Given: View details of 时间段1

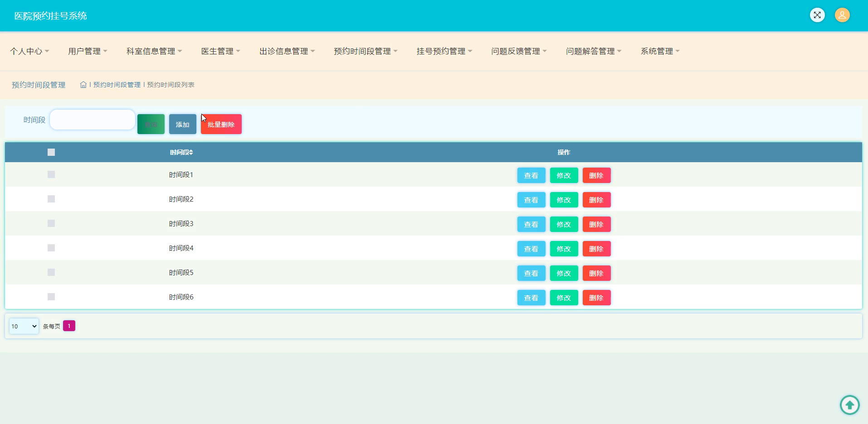Looking at the screenshot, I should click(531, 175).
